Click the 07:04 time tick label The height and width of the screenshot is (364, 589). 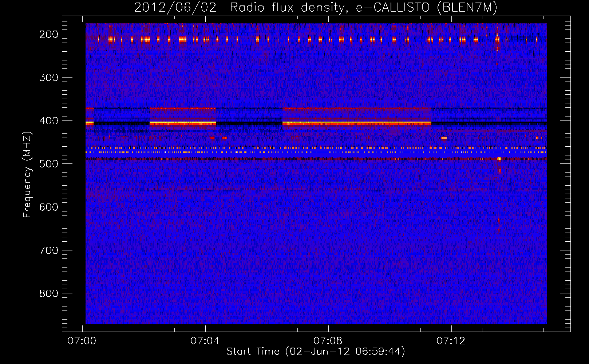pyautogui.click(x=205, y=341)
